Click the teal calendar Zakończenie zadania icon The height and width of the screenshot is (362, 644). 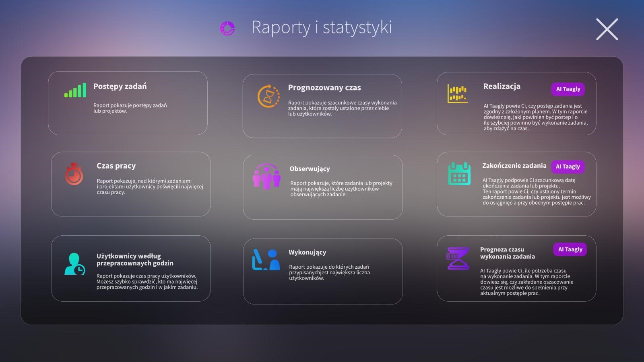pos(459,174)
